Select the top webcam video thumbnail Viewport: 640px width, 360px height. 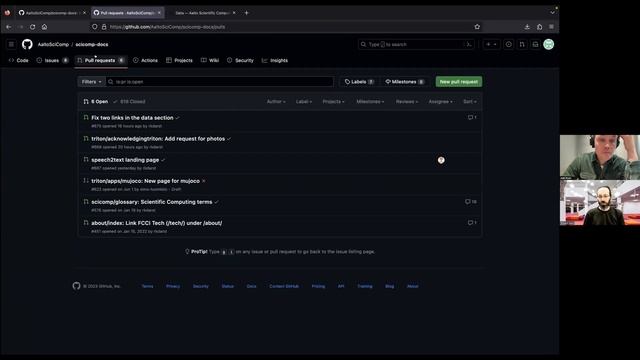(600, 157)
